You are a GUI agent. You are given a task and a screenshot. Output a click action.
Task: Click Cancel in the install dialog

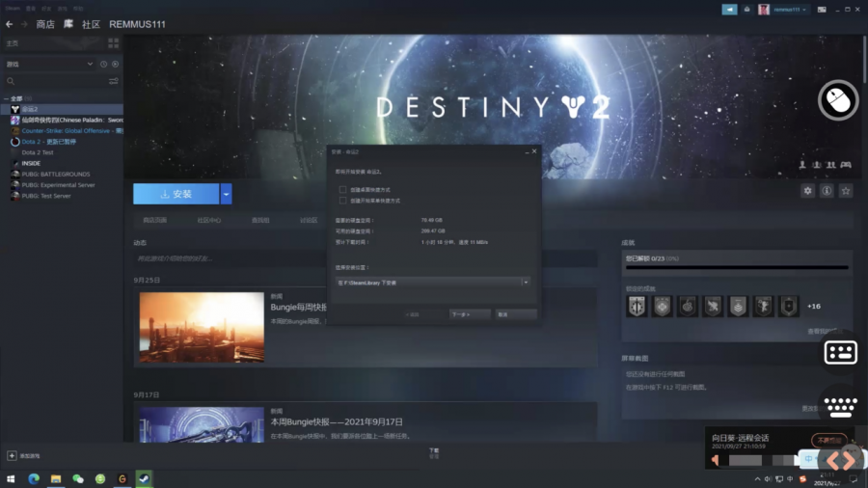pyautogui.click(x=516, y=314)
